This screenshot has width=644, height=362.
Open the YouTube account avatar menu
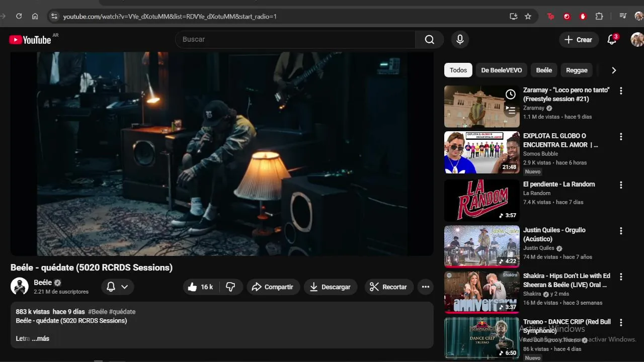click(x=637, y=40)
